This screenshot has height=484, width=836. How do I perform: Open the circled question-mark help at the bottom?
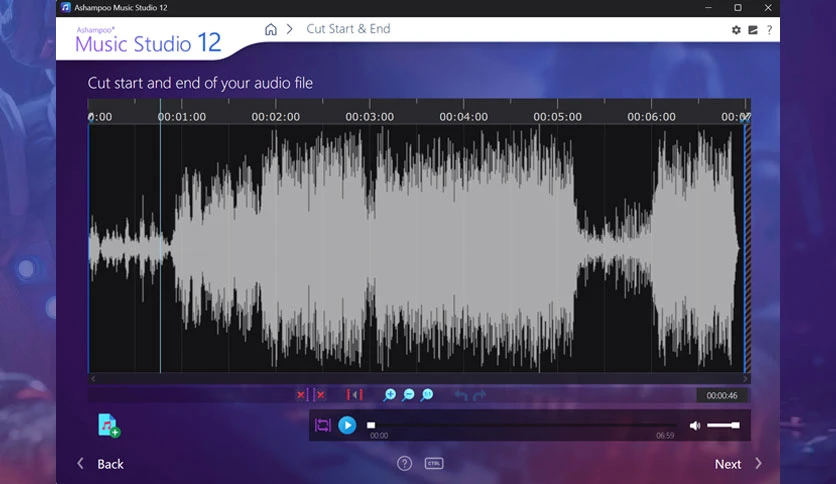(x=404, y=464)
